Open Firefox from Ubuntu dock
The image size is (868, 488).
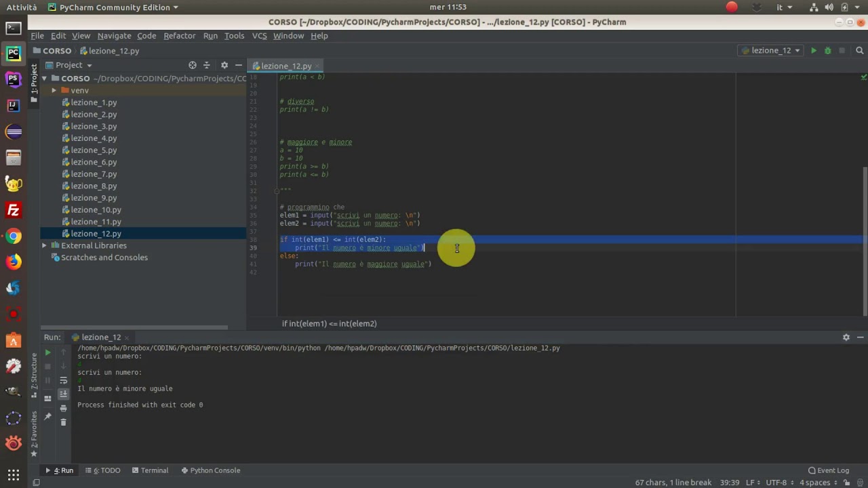[14, 262]
